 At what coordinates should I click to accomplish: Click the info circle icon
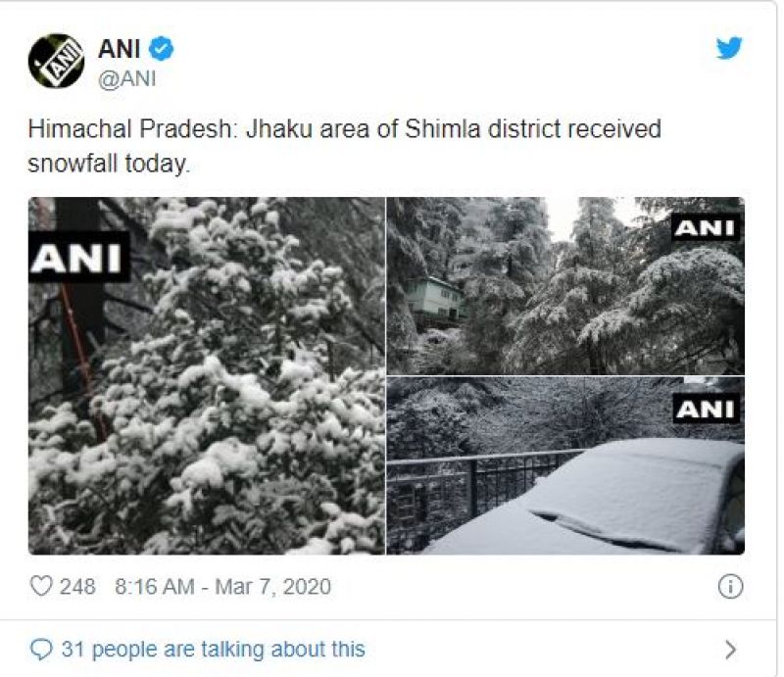click(729, 587)
